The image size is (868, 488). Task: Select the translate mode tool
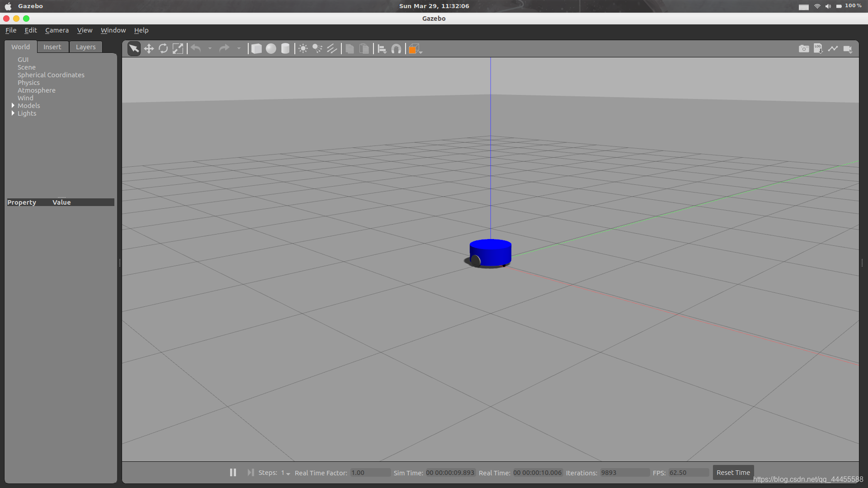(x=149, y=49)
